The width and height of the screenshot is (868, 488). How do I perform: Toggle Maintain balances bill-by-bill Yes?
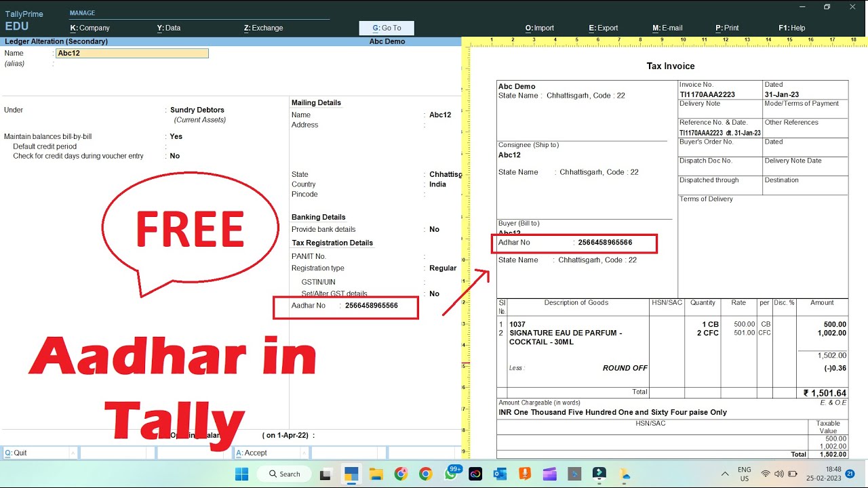(176, 136)
